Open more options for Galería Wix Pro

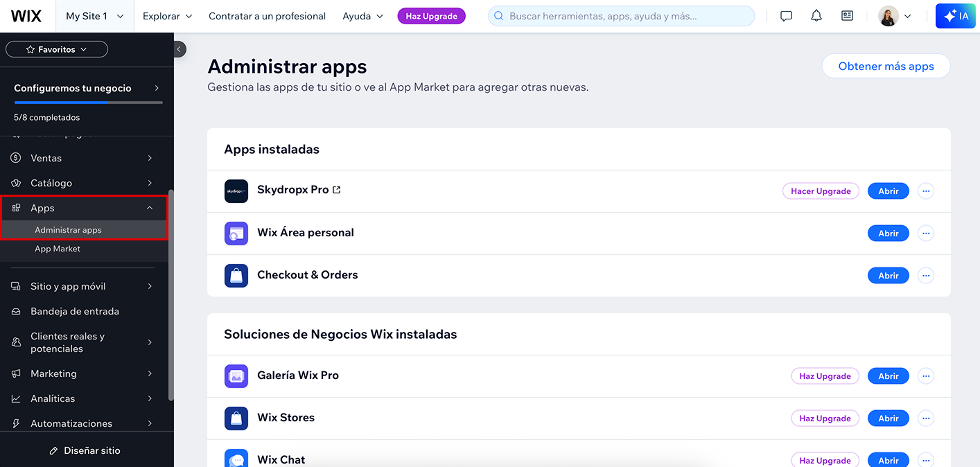pos(926,376)
